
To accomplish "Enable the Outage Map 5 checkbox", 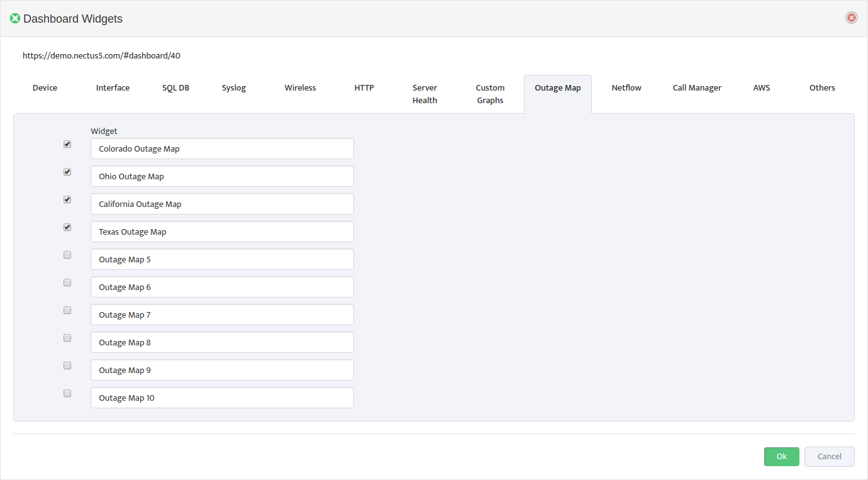I will click(67, 255).
